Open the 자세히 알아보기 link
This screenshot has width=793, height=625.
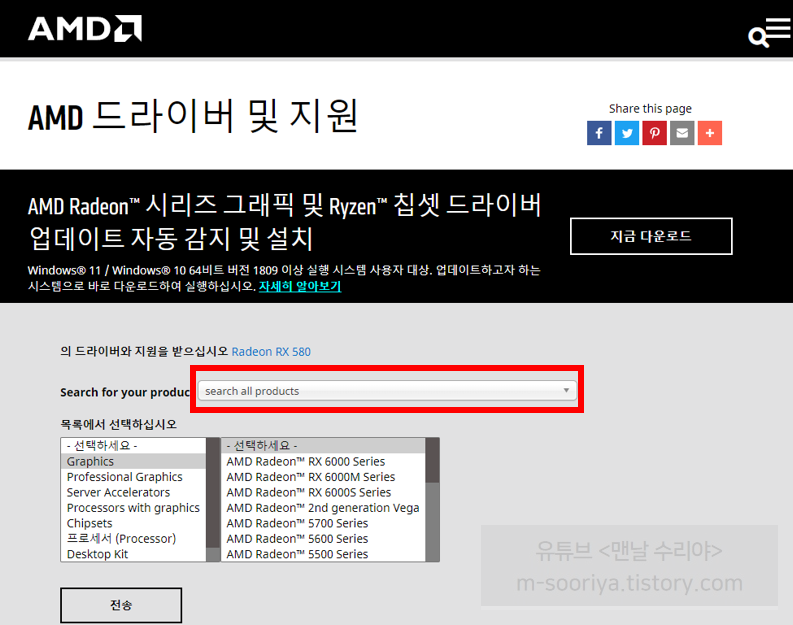click(300, 286)
